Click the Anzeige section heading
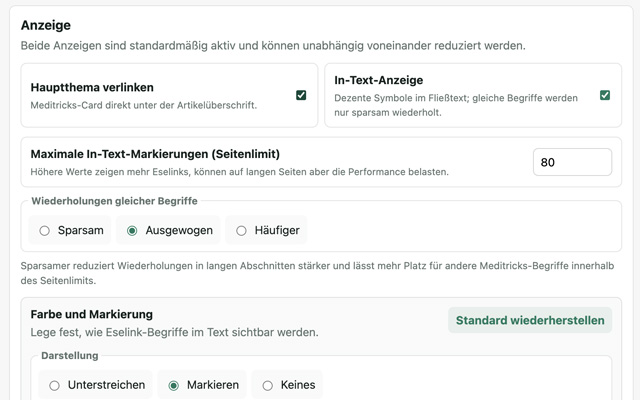The image size is (640, 400). [46, 25]
